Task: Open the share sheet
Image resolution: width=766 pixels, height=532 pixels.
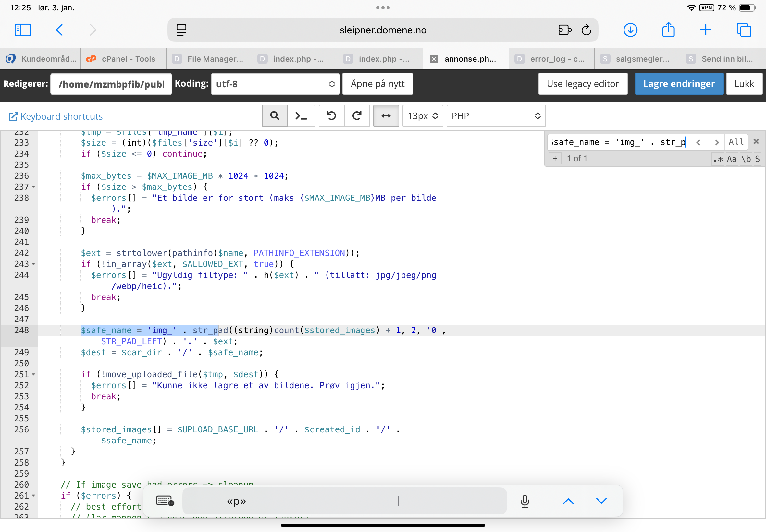Action: pos(668,30)
